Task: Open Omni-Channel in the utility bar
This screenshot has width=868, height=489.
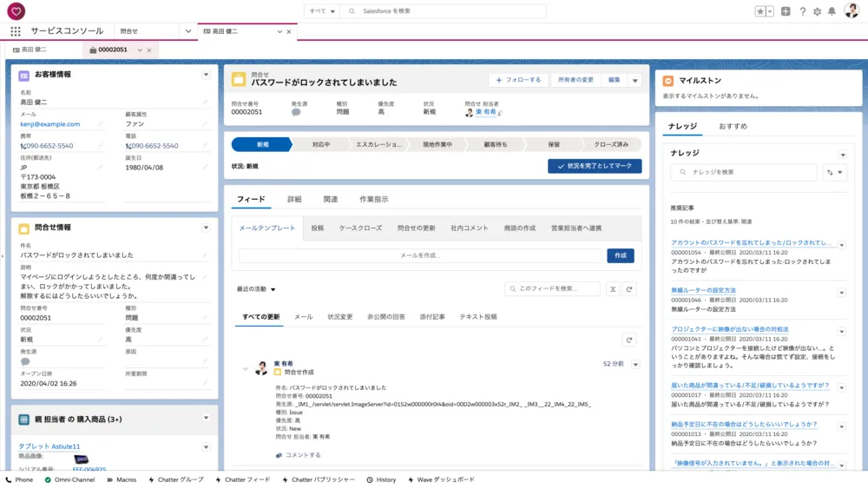Action: [x=69, y=479]
